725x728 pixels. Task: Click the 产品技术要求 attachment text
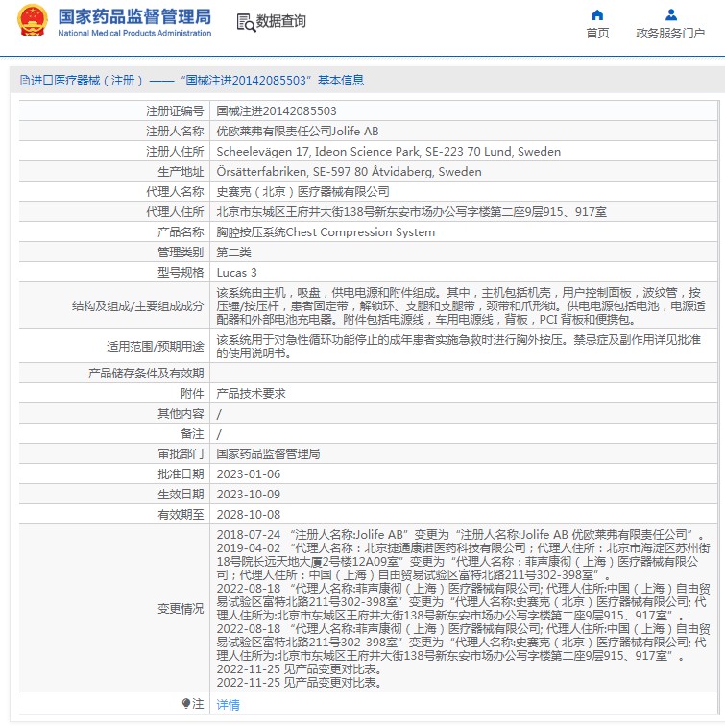[x=251, y=393]
